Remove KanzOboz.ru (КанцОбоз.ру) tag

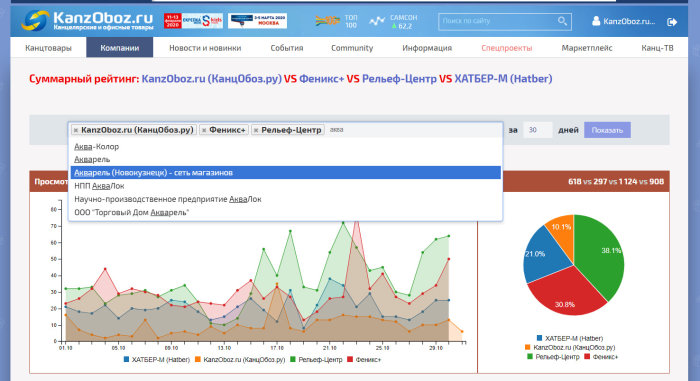(75, 130)
